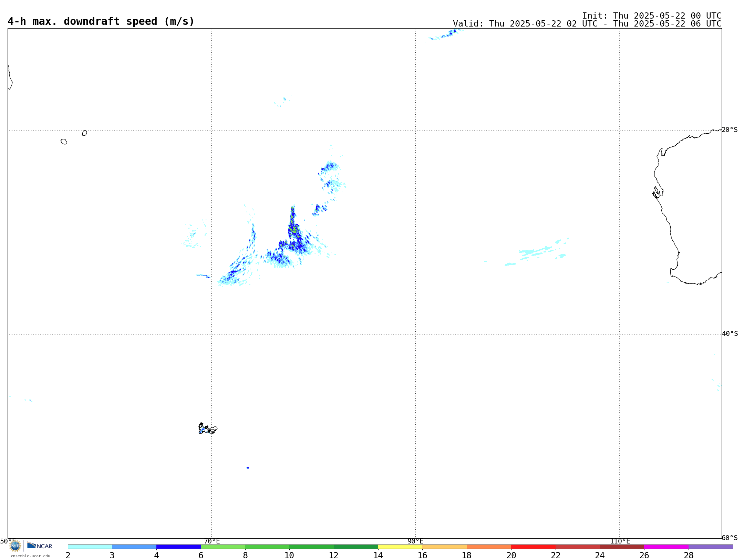Click the small blue spot south of Kerguelen
The width and height of the screenshot is (744, 560).
248,468
